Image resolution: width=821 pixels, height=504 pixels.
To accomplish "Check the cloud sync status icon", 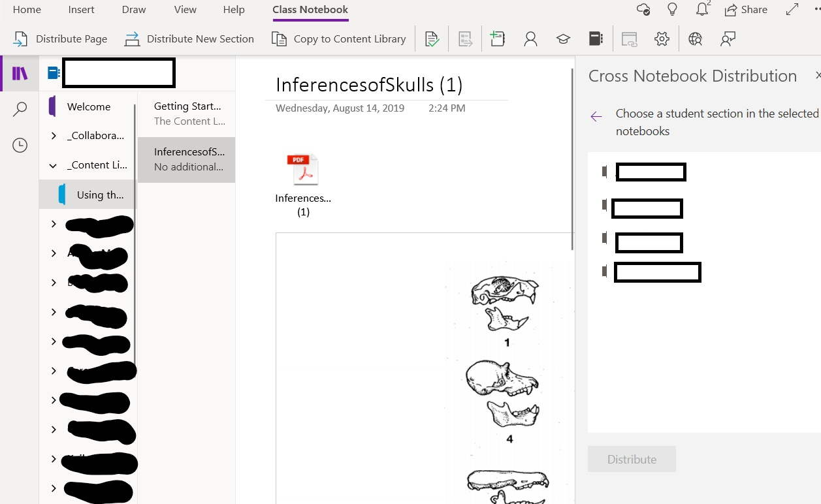I will pyautogui.click(x=643, y=9).
